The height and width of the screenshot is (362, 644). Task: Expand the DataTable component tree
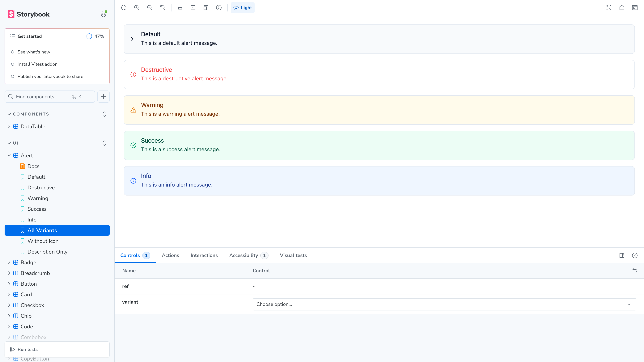click(x=9, y=127)
